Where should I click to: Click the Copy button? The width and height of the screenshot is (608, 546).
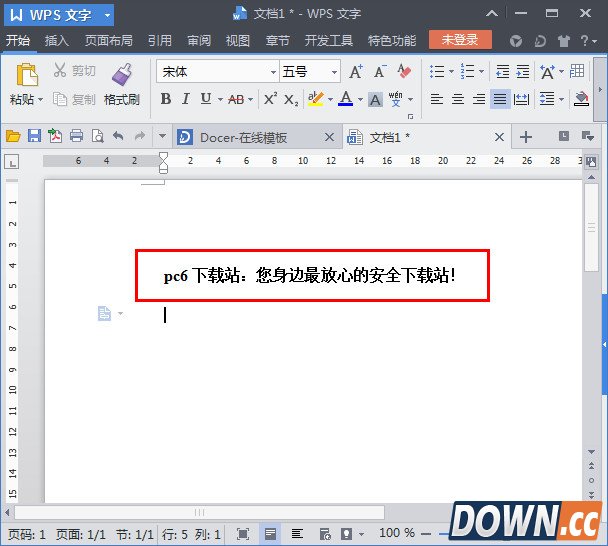coord(74,100)
